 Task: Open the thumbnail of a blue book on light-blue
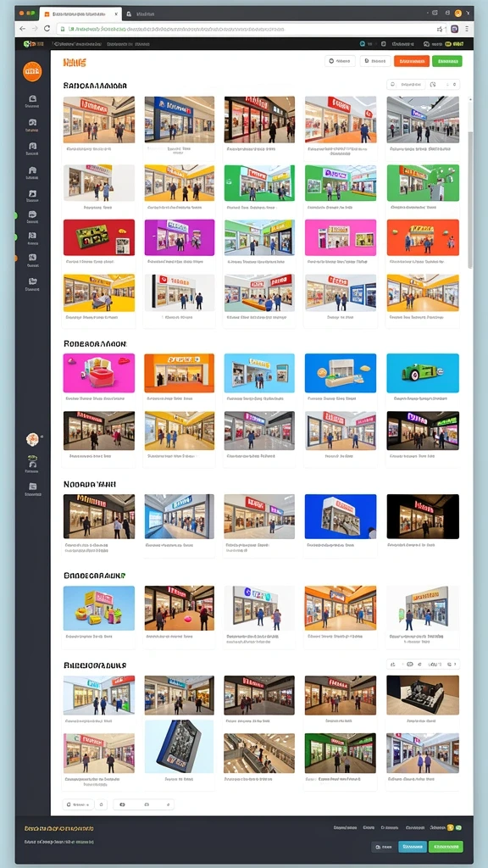pyautogui.click(x=180, y=746)
